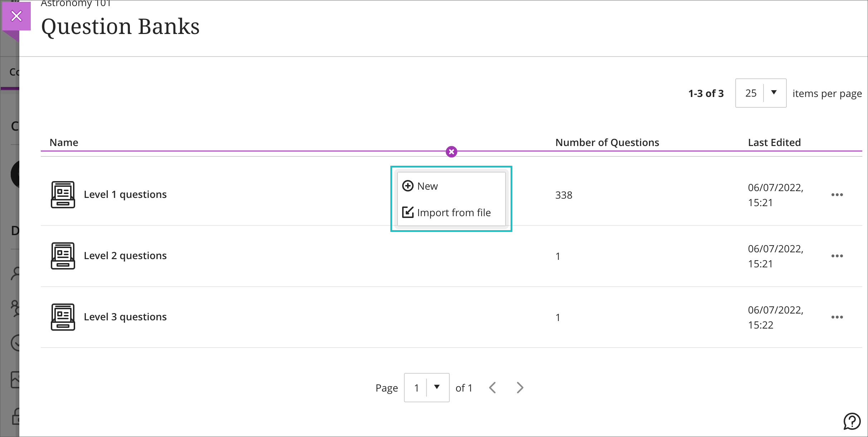Expand the page number dropdown
This screenshot has height=437, width=868.
point(426,388)
